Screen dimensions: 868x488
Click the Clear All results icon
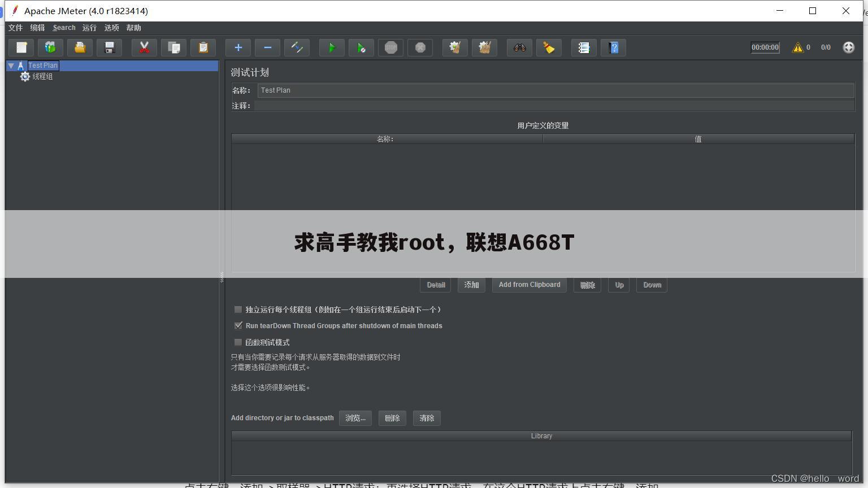(x=484, y=47)
